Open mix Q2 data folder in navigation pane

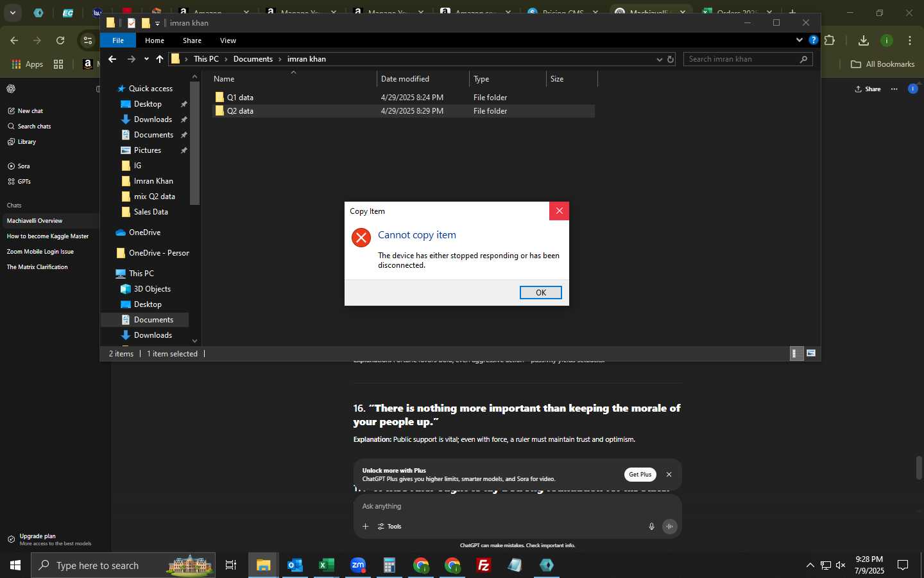pos(154,197)
